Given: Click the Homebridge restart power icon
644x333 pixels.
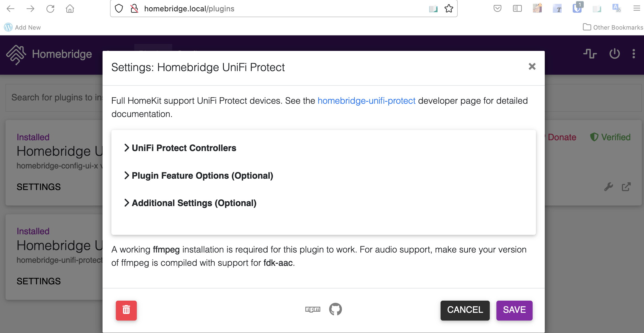Looking at the screenshot, I should click(614, 54).
